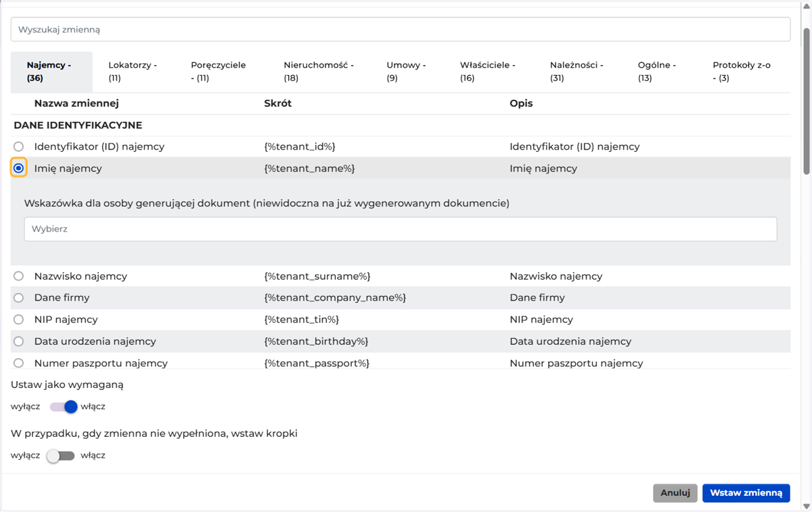This screenshot has height=512, width=812.
Task: Click the {%tenant_id%} shortcut text
Action: point(300,146)
